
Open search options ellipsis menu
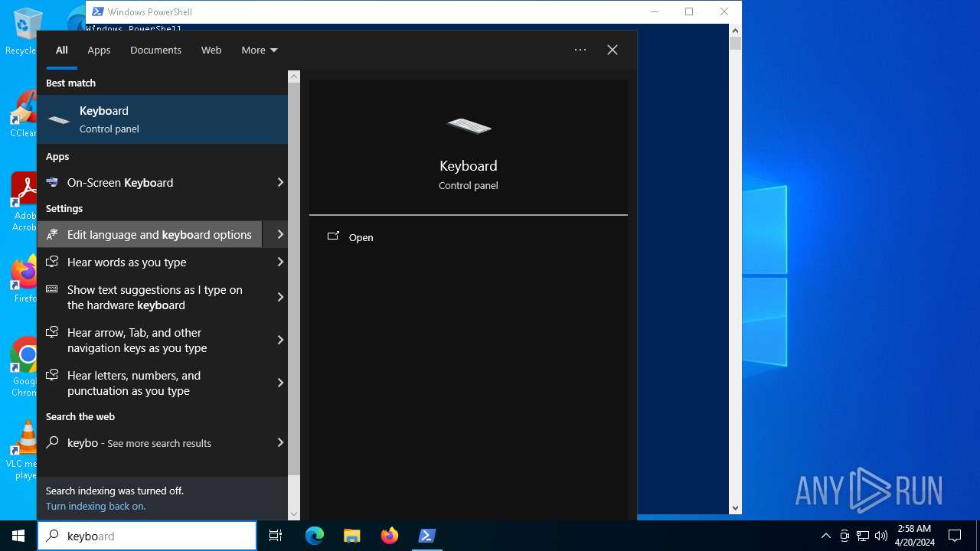coord(580,50)
